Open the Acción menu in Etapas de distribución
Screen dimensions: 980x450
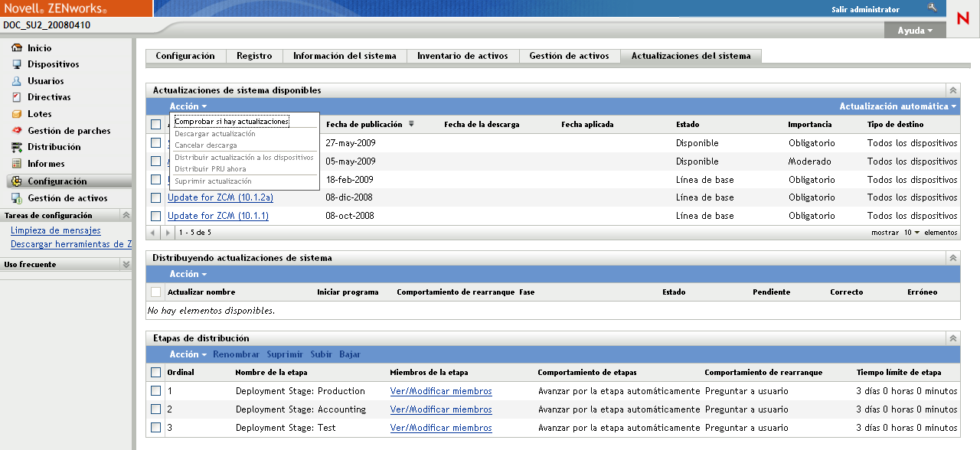pyautogui.click(x=188, y=354)
